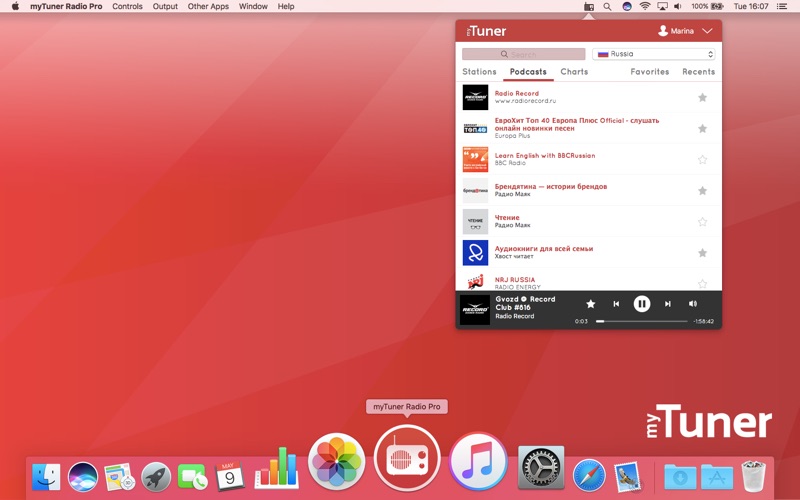
Task: Open the system volume menu bar icon
Action: click(x=678, y=6)
